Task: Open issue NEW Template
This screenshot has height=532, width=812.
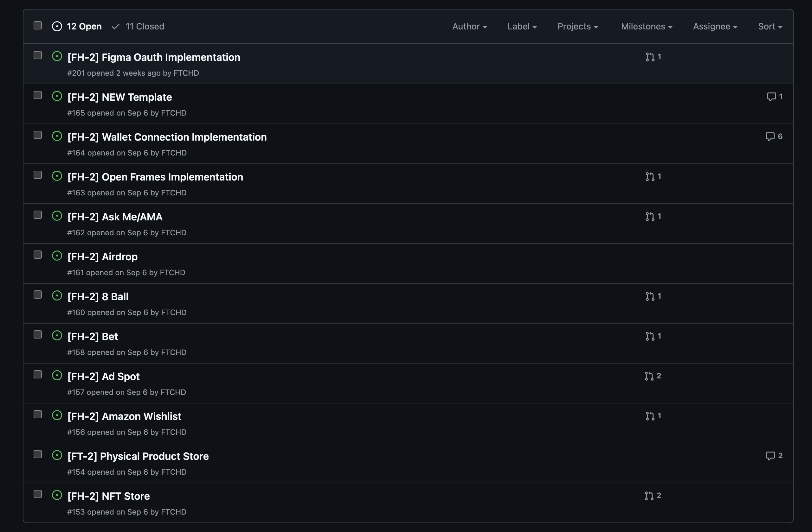Action: (x=120, y=97)
